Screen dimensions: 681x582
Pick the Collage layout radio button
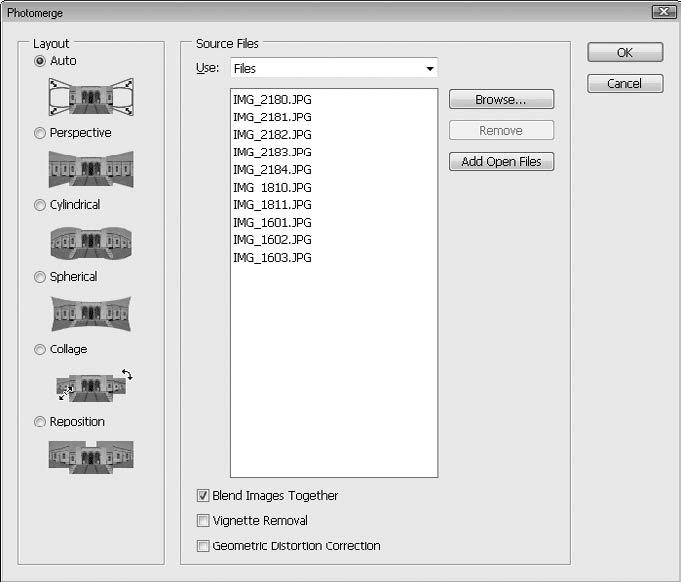click(x=40, y=350)
